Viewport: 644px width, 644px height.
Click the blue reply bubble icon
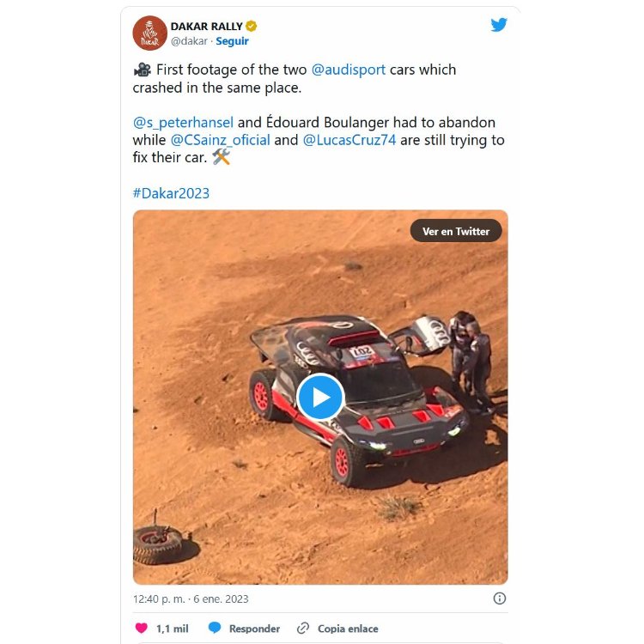[215, 628]
